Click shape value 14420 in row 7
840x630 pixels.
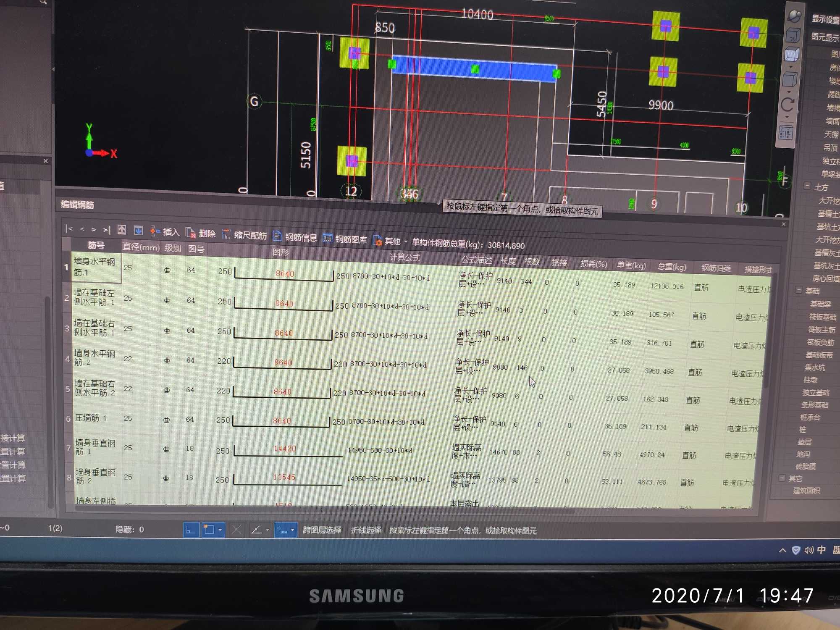pyautogui.click(x=285, y=449)
